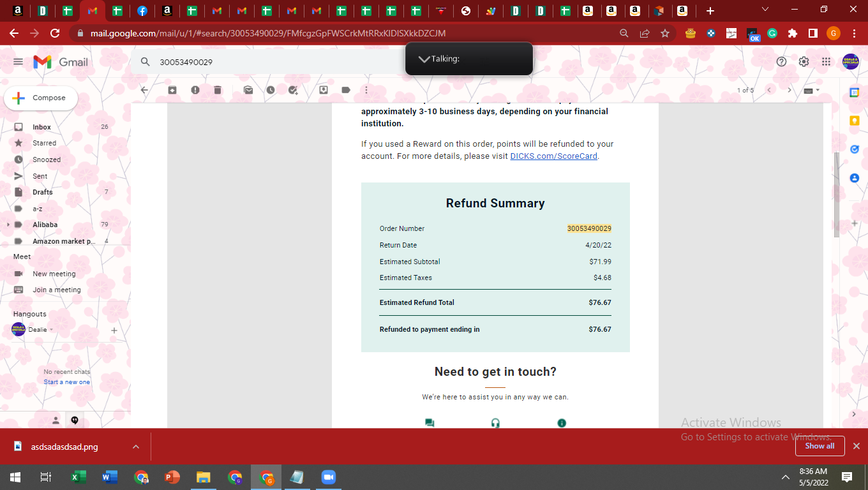Viewport: 868px width, 490px height.
Task: Open File Explorer from the taskbar
Action: [x=204, y=477]
